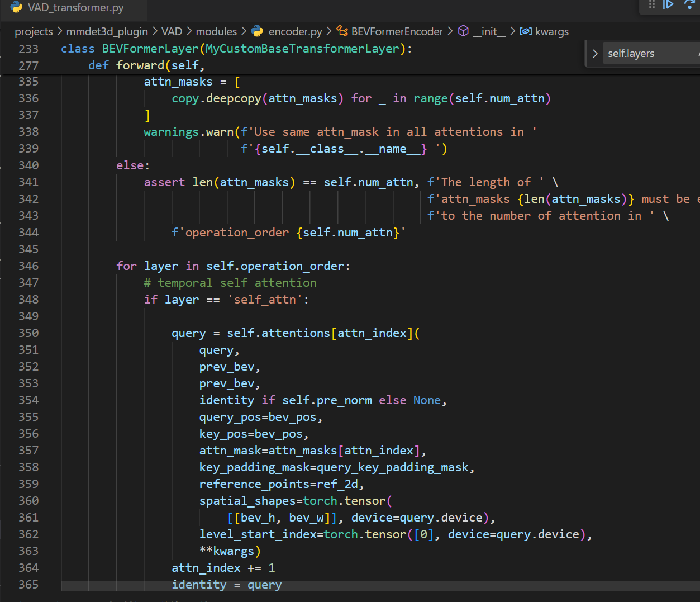The height and width of the screenshot is (602, 700).
Task: Open the mmdet3d_plugin breadcrumb dropdown
Action: [x=107, y=31]
